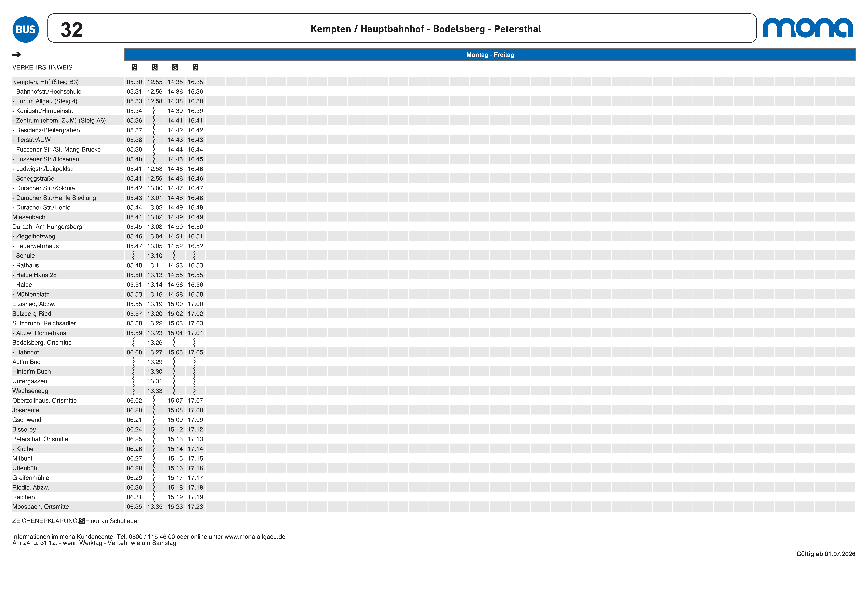Select the stop Miesenbach

point(29,217)
